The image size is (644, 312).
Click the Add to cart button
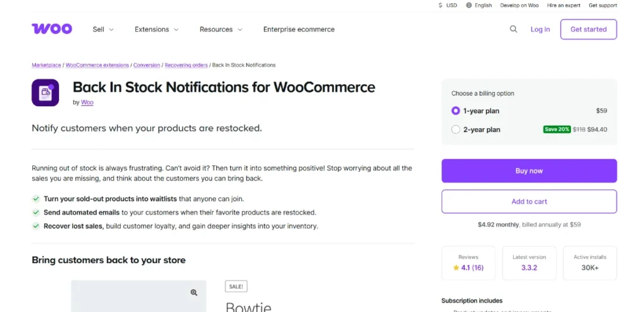[529, 201]
